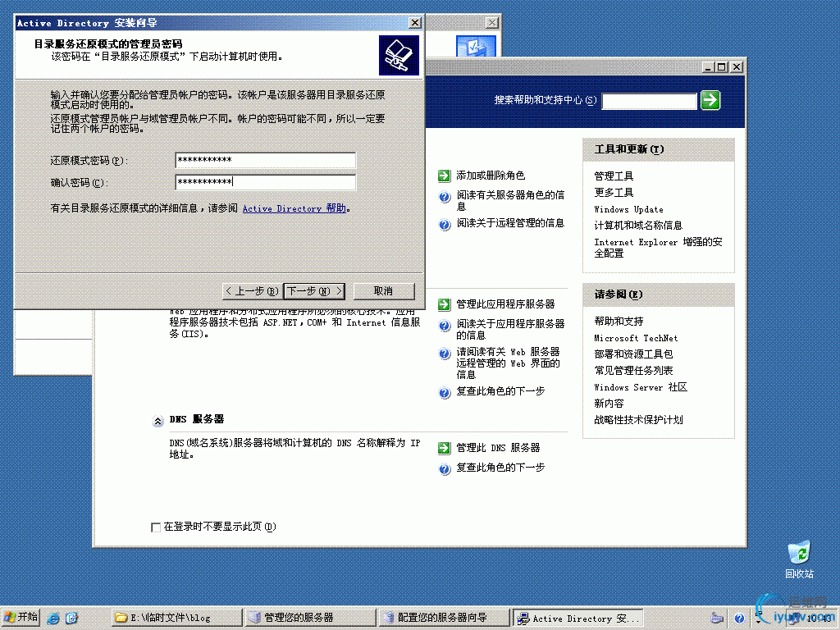Click the keyboard tray icon in taskbar

pyautogui.click(x=717, y=619)
